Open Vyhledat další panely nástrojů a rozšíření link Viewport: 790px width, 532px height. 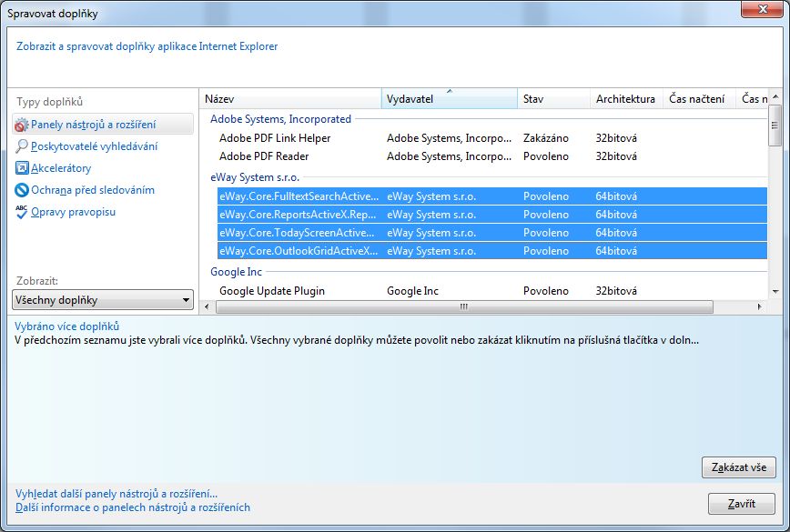point(116,494)
